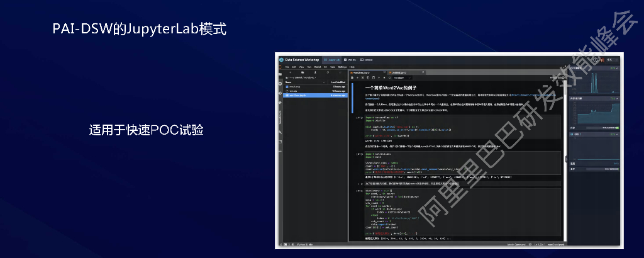644x258 pixels.
Task: Open the file browser folder sidebar icon
Action: pyautogui.click(x=280, y=74)
